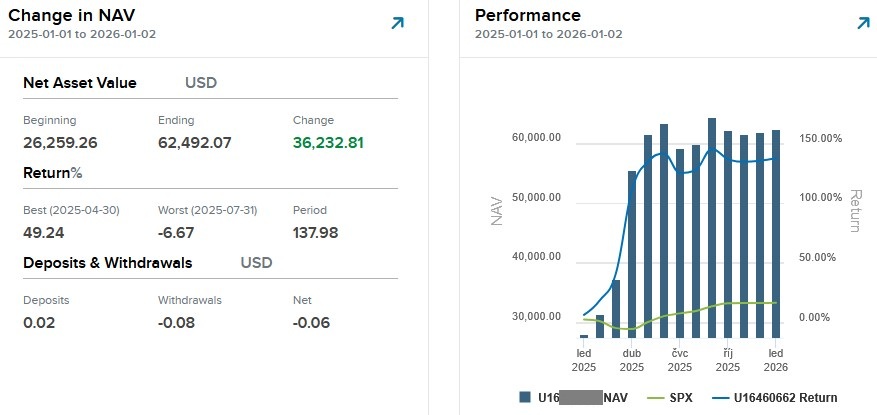Image resolution: width=877 pixels, height=415 pixels.
Task: Click the Ending NAV value 62,492.07
Action: pos(194,142)
